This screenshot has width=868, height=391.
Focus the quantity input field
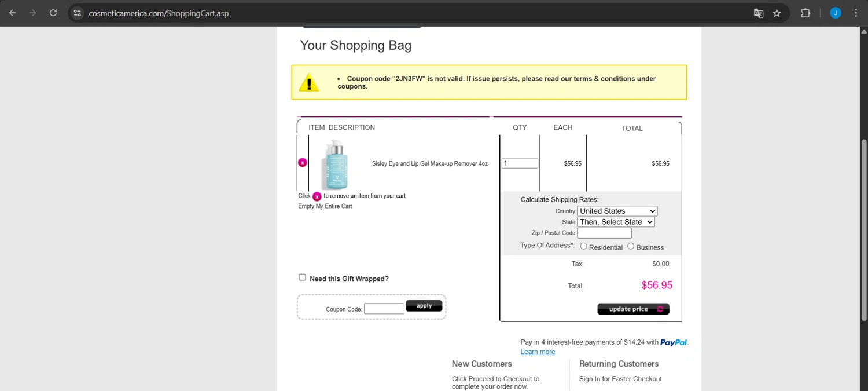[520, 163]
